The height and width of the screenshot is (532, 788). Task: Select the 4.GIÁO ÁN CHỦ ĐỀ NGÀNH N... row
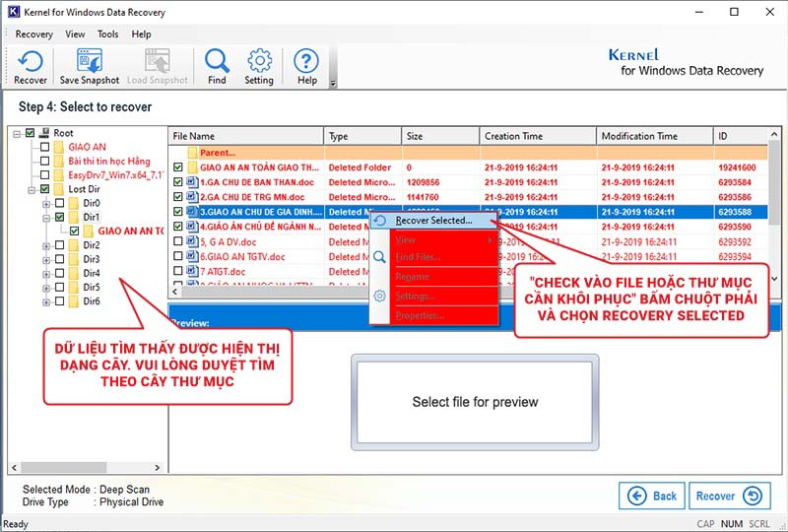468,227
